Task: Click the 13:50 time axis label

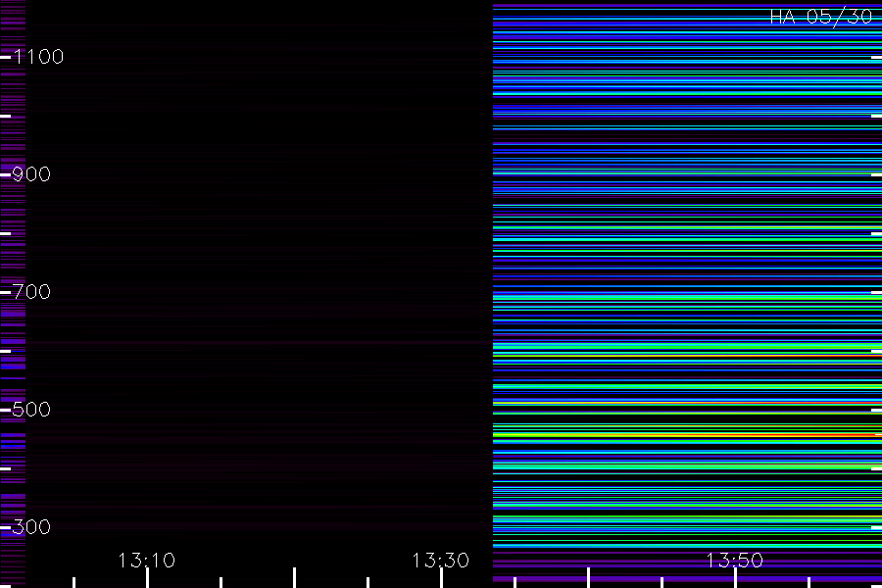Action: pyautogui.click(x=735, y=561)
